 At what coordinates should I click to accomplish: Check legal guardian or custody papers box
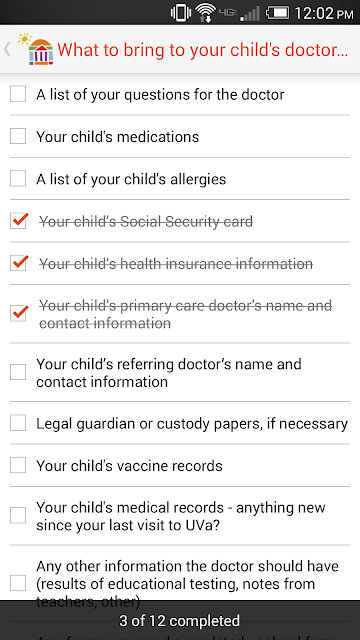18,423
